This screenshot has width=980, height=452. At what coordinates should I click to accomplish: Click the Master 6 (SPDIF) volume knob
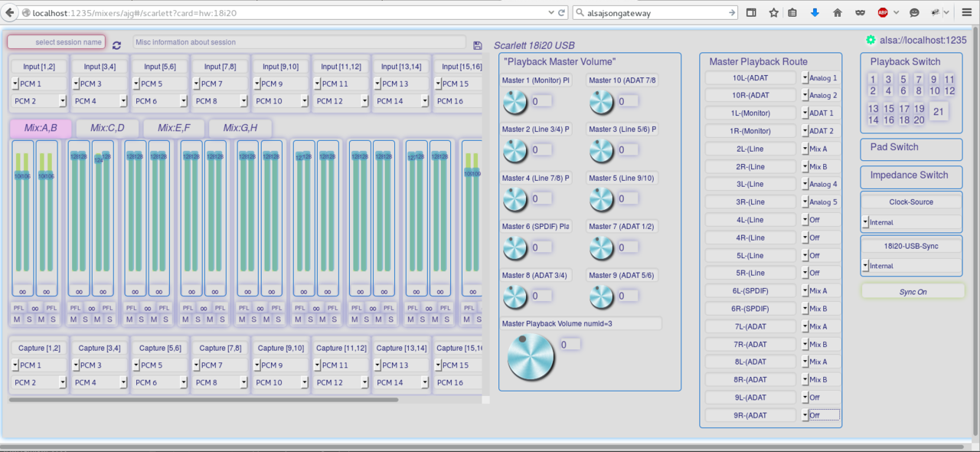coord(515,247)
